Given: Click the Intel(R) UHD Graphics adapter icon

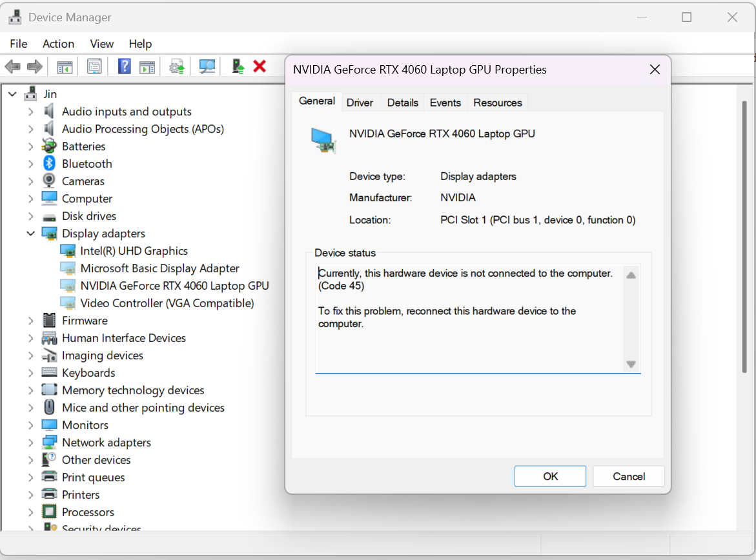Looking at the screenshot, I should click(68, 250).
